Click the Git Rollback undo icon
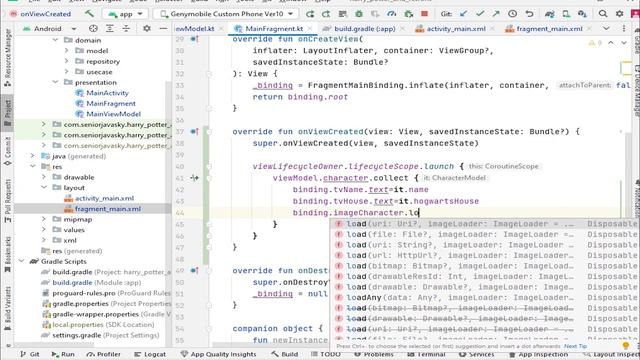The width and height of the screenshot is (640, 360). (x=529, y=14)
